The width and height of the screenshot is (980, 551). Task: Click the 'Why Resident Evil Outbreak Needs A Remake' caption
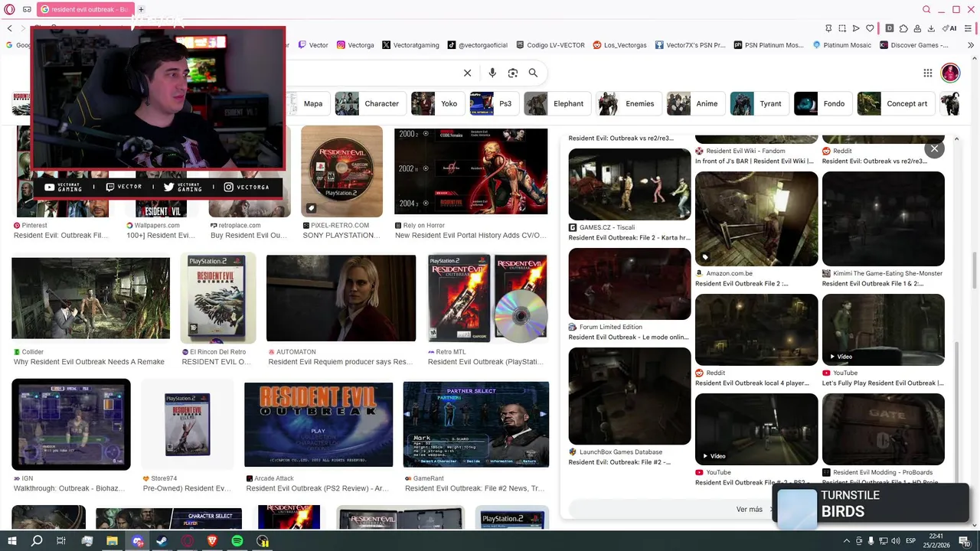[89, 362]
